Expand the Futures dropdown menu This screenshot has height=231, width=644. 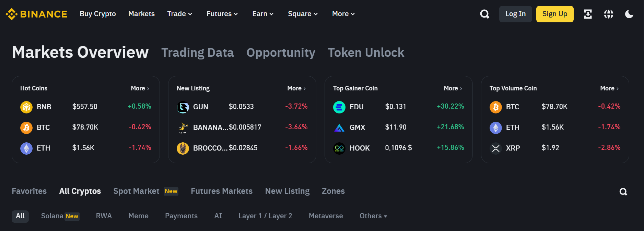pos(222,14)
